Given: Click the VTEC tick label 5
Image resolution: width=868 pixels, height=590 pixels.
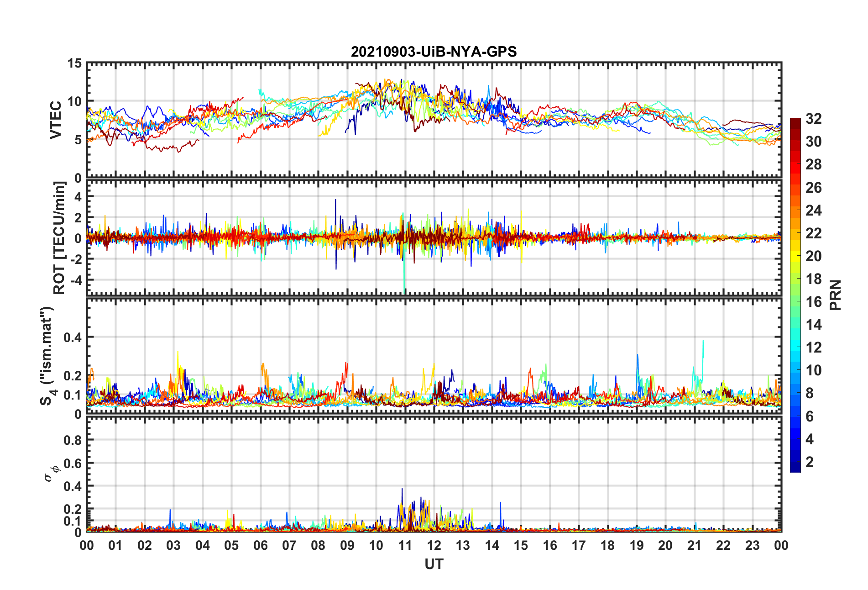Looking at the screenshot, I should [78, 140].
